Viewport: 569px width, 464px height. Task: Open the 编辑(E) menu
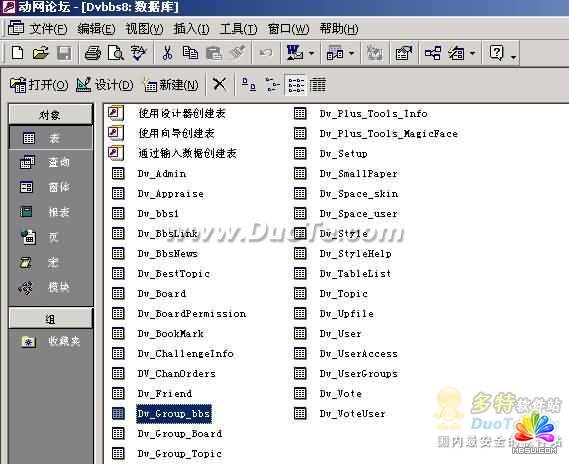click(96, 29)
